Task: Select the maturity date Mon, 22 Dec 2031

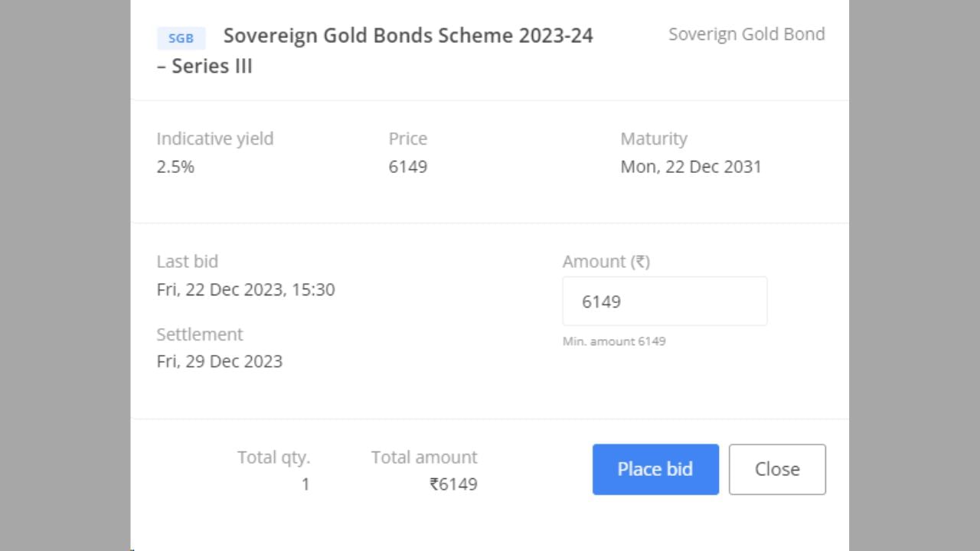Action: coord(691,167)
